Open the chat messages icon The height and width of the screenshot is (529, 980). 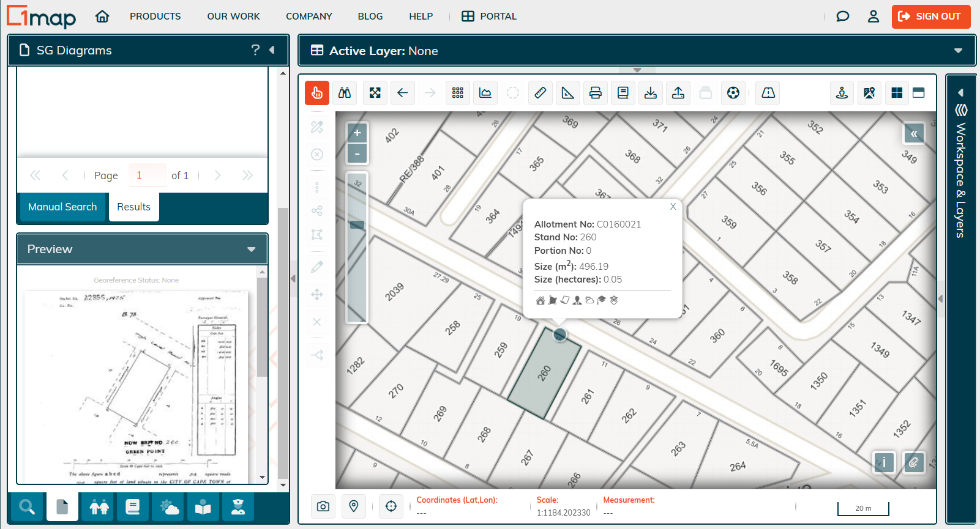click(843, 17)
